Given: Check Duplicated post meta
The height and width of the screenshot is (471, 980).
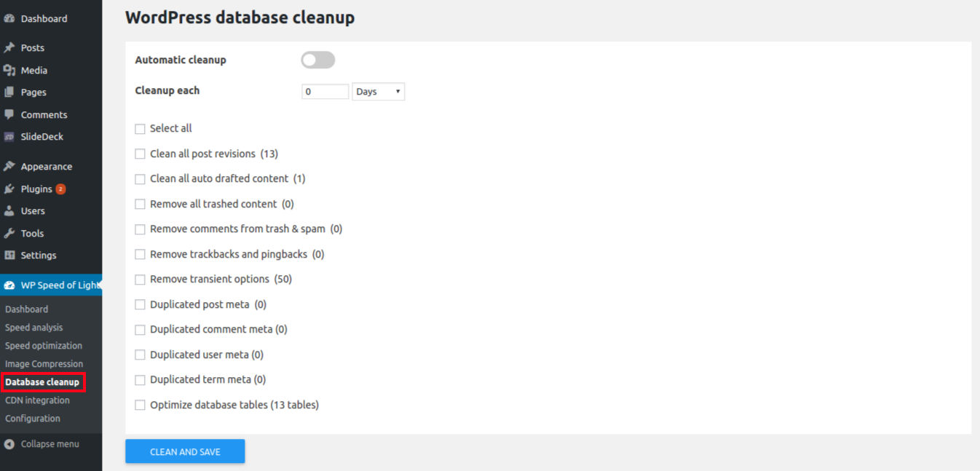Looking at the screenshot, I should pos(140,305).
